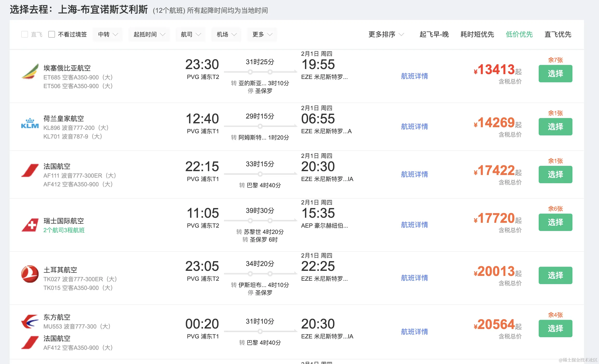The image size is (599, 364).
Task: Enable the 不看过境签 checkbox
Action: coord(52,34)
